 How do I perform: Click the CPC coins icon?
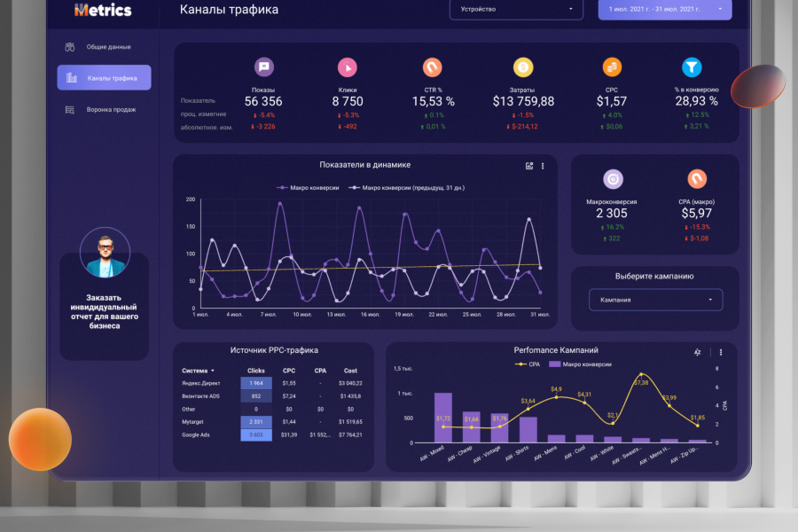612,67
